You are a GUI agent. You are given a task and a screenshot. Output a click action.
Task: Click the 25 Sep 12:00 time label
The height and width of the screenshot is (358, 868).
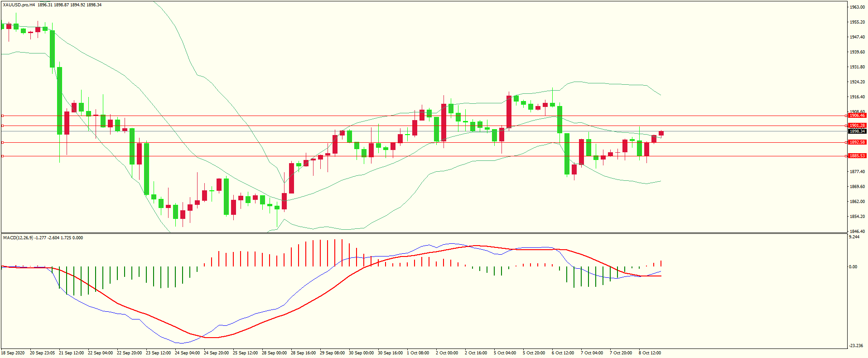[246, 353]
